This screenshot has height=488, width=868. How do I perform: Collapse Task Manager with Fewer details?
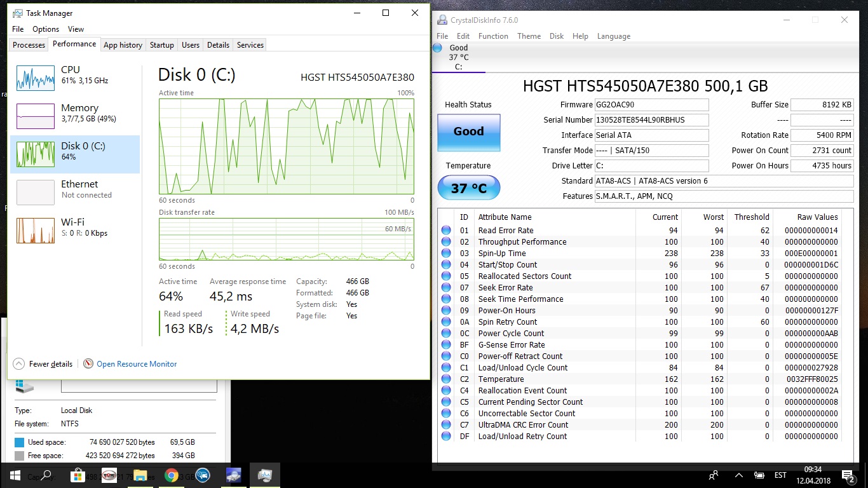click(x=43, y=364)
